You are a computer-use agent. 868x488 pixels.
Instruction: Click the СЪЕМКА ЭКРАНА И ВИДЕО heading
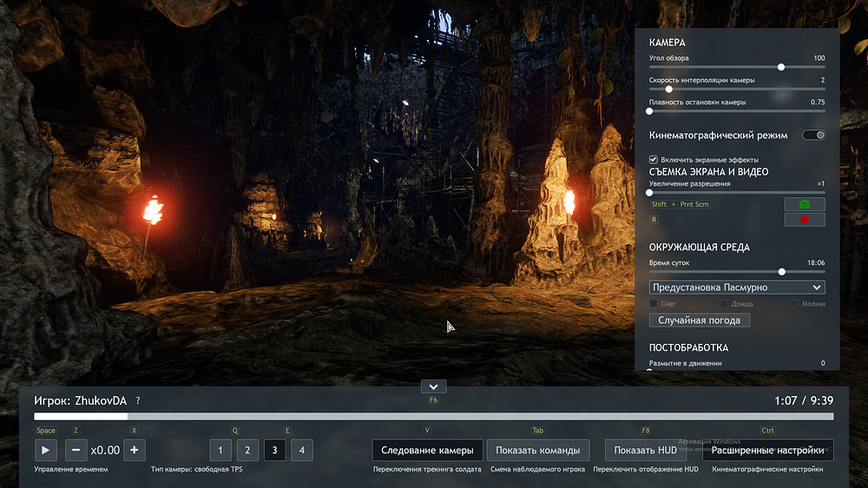tap(708, 172)
